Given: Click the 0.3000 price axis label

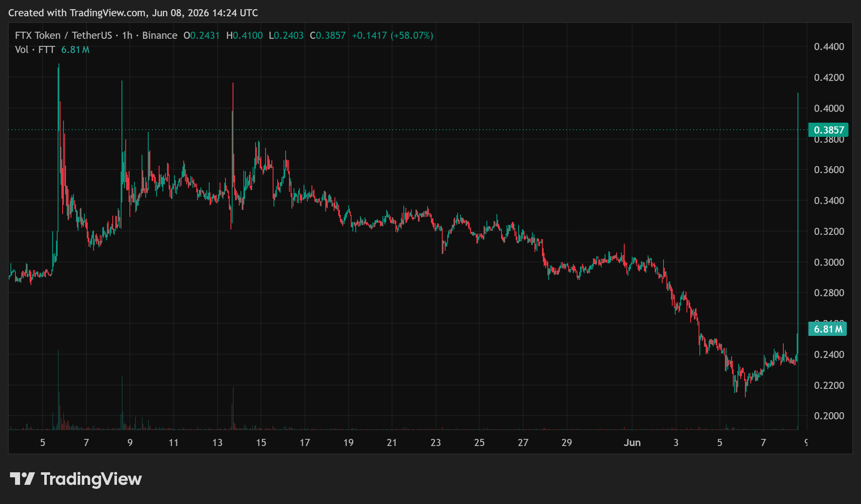Looking at the screenshot, I should [x=829, y=262].
